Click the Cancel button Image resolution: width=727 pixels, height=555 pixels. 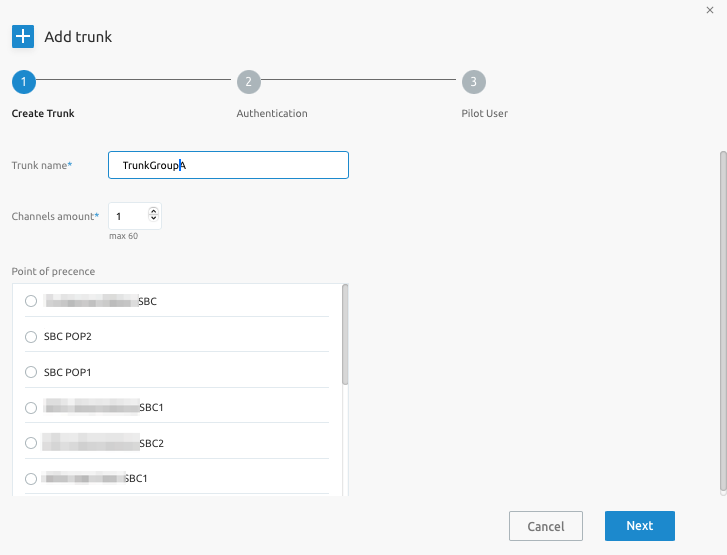(x=546, y=526)
